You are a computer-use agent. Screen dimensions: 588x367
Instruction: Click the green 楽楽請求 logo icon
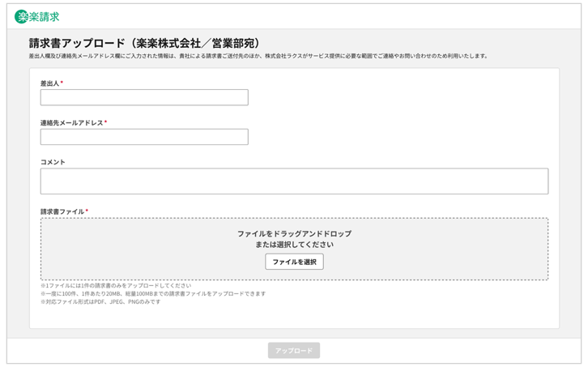click(21, 16)
